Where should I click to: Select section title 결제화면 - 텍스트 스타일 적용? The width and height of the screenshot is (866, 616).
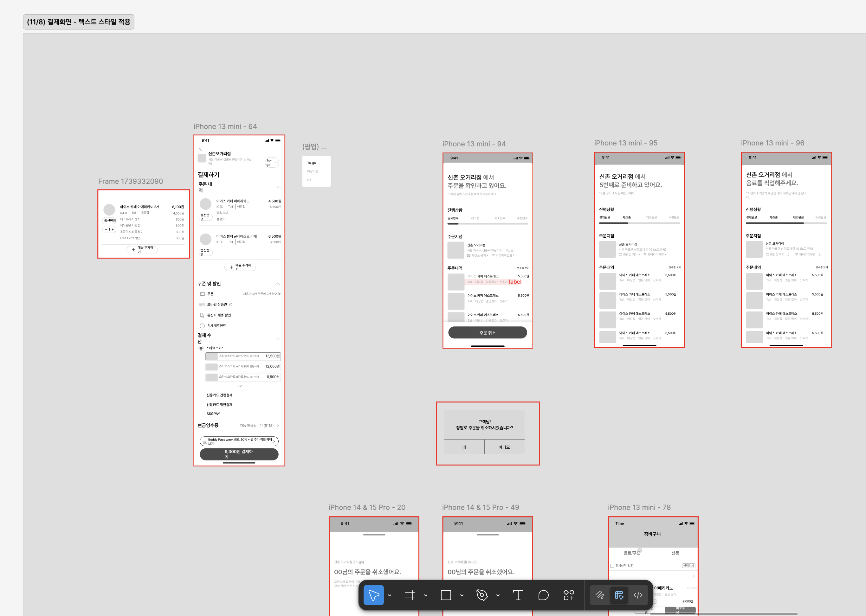79,22
